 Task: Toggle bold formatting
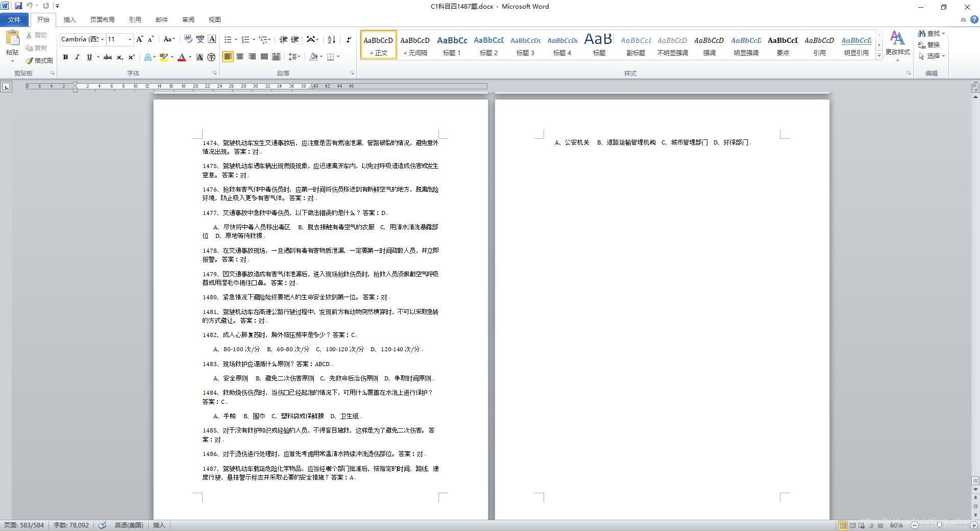pos(65,57)
